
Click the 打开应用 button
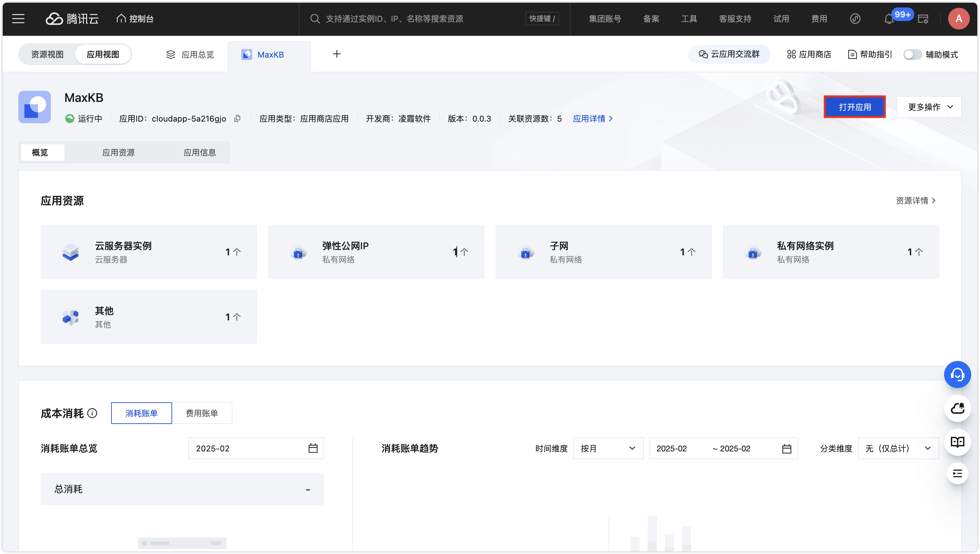(854, 107)
